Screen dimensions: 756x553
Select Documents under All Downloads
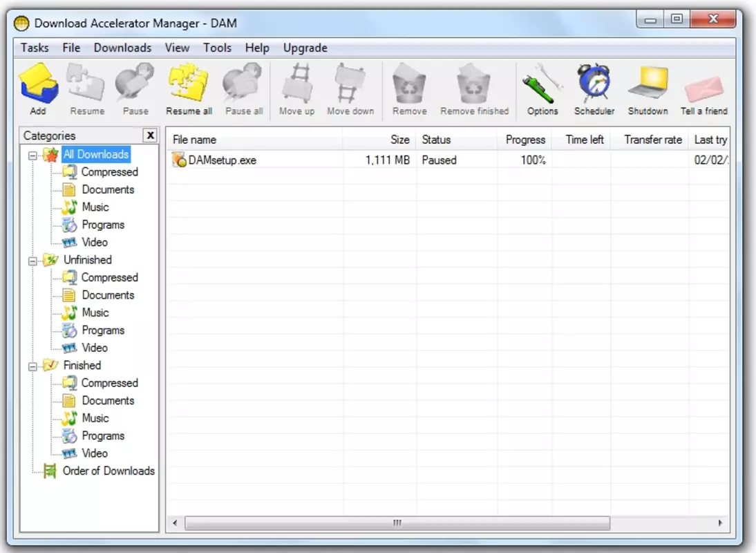tap(108, 189)
